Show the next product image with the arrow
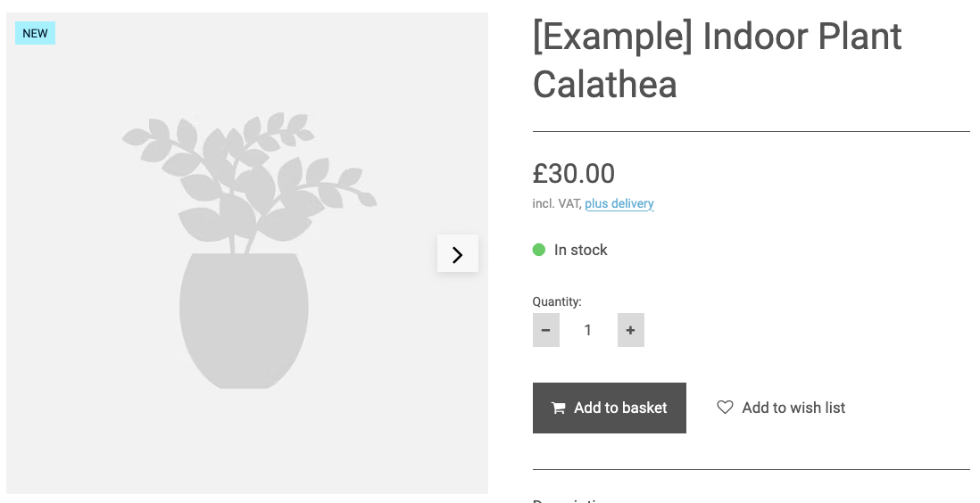This screenshot has height=503, width=980. tap(458, 254)
